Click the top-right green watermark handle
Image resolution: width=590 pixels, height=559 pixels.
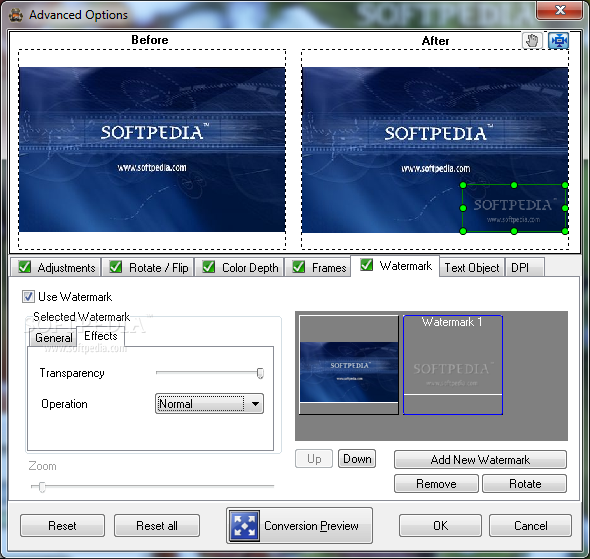pyautogui.click(x=565, y=185)
